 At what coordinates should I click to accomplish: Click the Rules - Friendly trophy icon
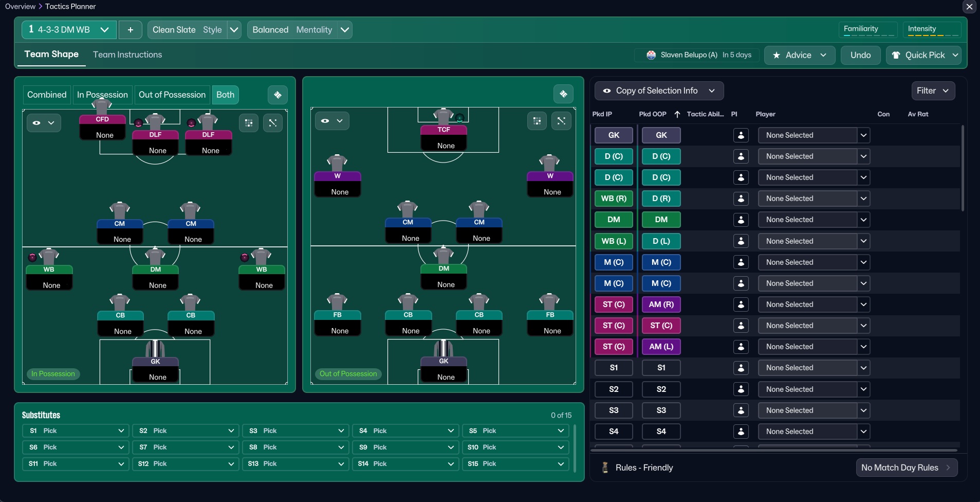[x=605, y=468]
